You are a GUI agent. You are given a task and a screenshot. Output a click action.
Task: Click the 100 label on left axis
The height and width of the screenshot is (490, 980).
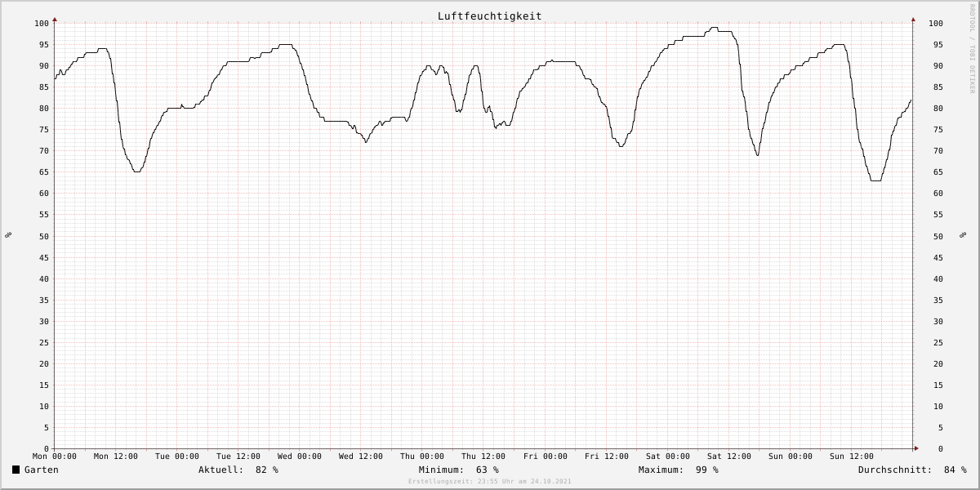click(x=42, y=23)
